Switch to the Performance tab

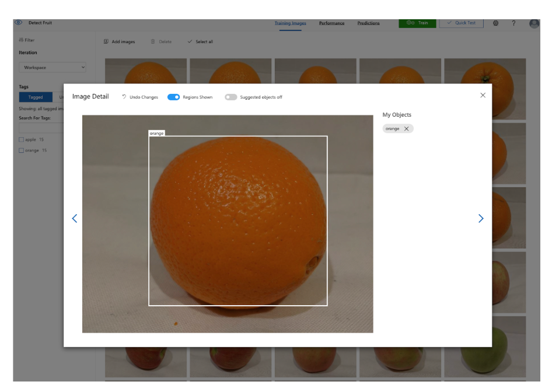tap(331, 23)
